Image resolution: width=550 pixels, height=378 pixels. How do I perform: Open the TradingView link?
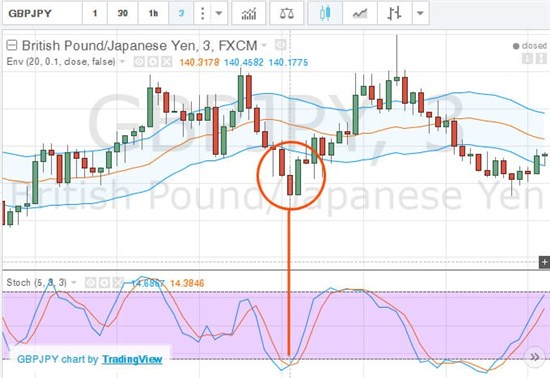click(x=132, y=359)
